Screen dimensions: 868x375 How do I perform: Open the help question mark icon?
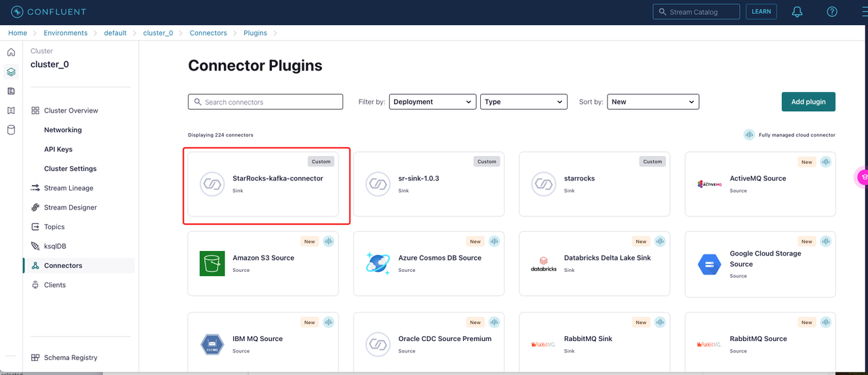point(832,12)
